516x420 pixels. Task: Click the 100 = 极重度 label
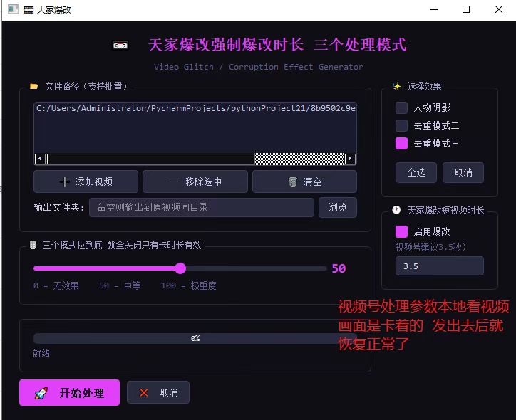[x=189, y=285]
